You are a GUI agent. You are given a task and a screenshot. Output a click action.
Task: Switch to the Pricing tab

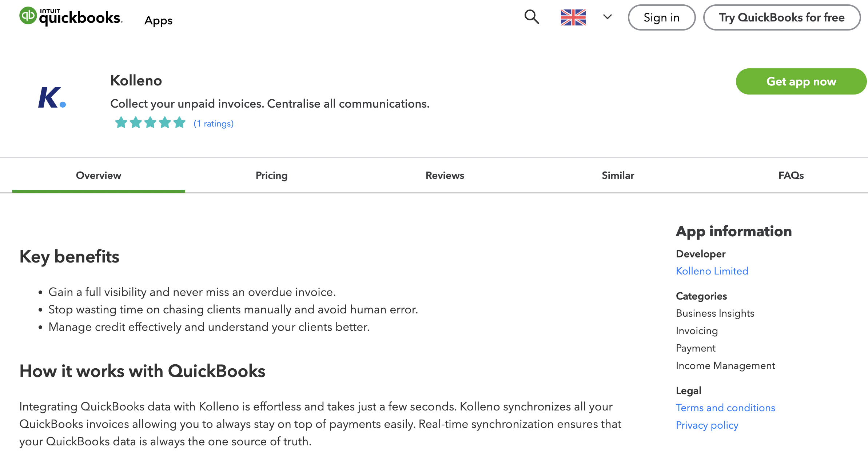[271, 176]
